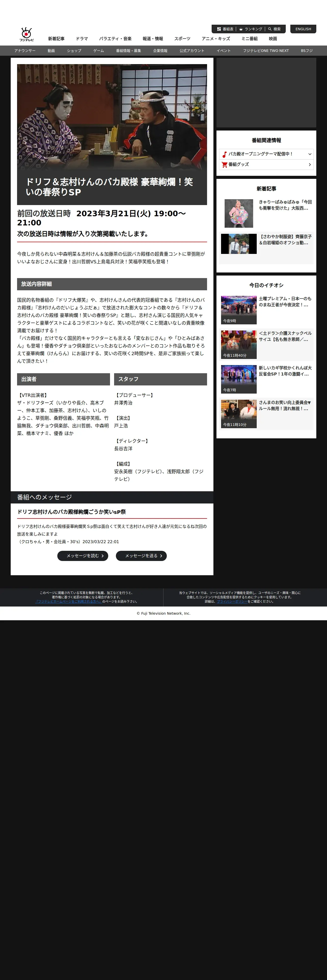Open 土曜プレミアム・日本一のものまね王者 headline

point(285,302)
